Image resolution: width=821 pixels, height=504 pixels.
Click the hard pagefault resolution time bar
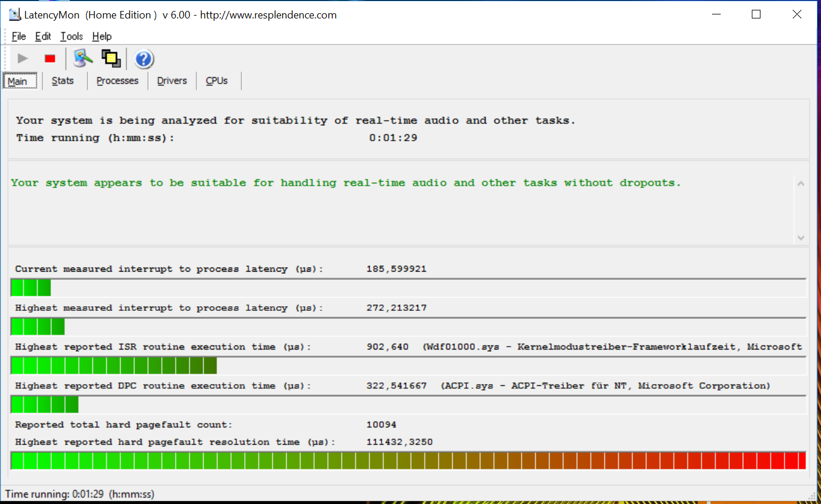click(x=408, y=461)
